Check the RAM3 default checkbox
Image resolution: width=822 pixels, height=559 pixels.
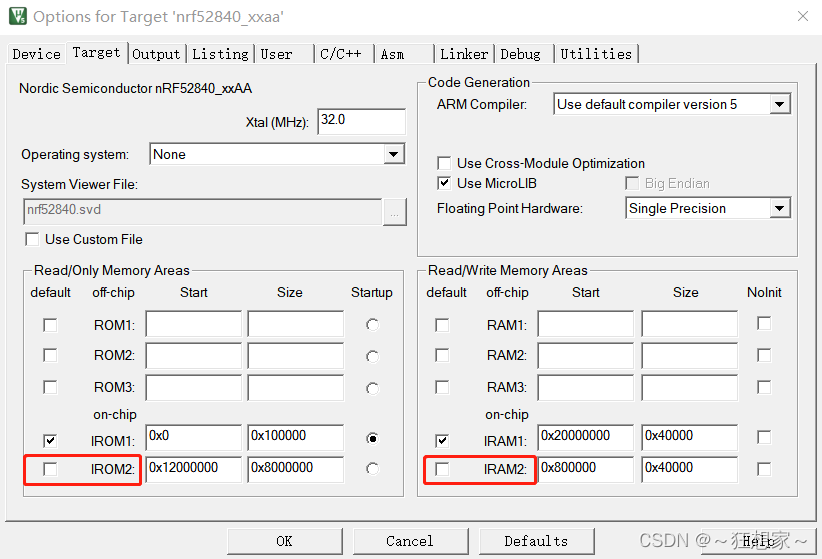pos(442,388)
